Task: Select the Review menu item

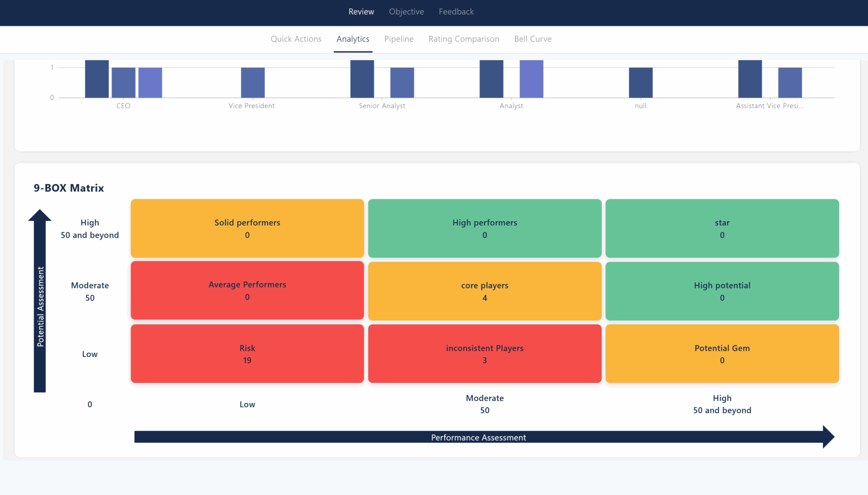Action: pyautogui.click(x=361, y=12)
